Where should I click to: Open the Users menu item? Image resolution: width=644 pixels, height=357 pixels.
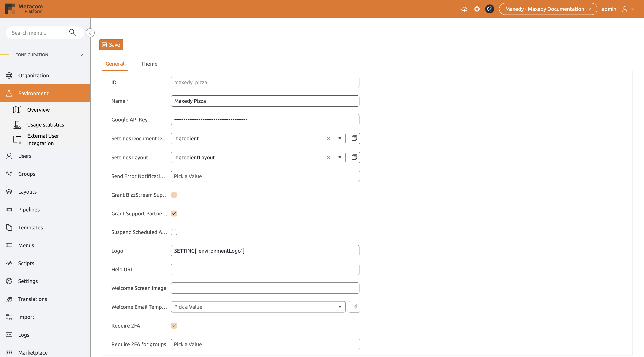click(25, 156)
